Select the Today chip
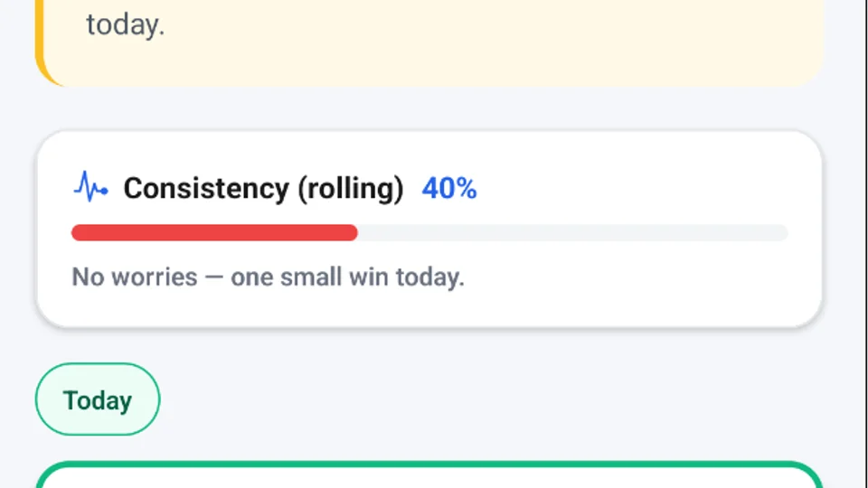868x488 pixels. coord(98,399)
